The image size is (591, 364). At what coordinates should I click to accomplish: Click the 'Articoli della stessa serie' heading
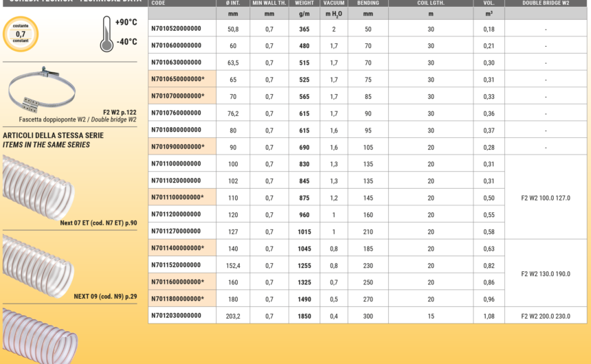pos(53,136)
